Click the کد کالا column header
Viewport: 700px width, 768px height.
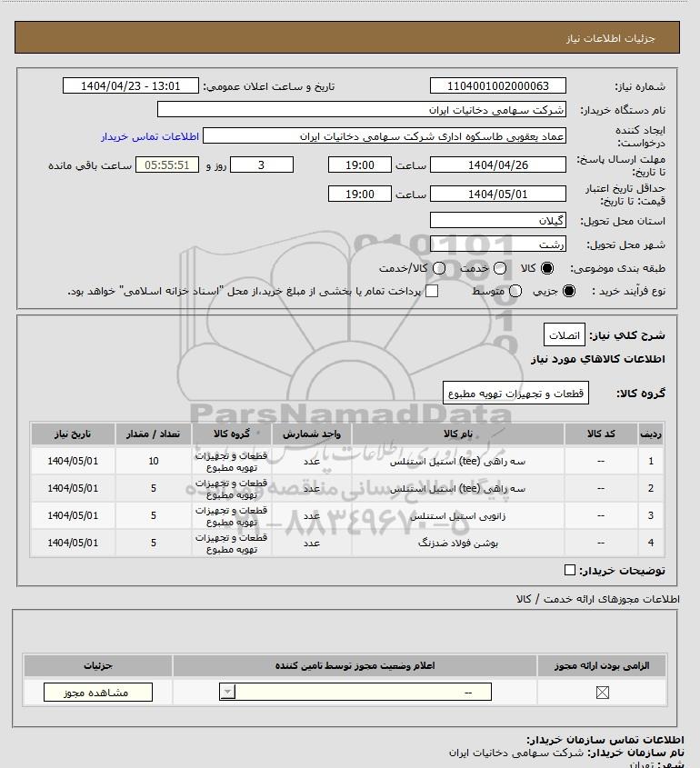[x=601, y=434]
